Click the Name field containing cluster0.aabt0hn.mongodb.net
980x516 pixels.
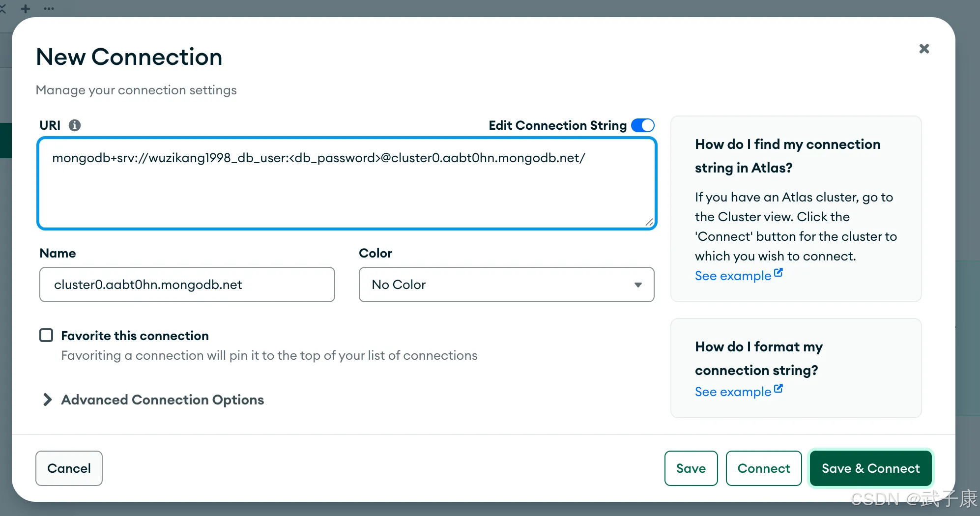(187, 285)
